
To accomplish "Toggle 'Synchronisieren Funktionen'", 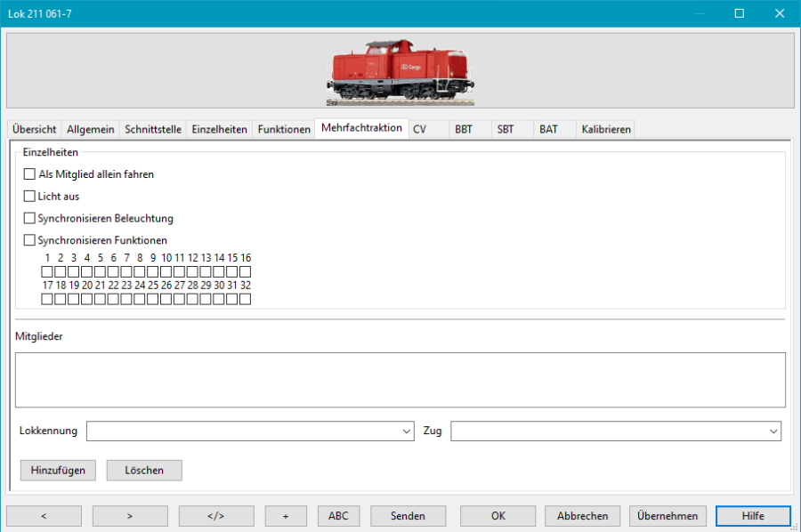I will click(x=28, y=240).
